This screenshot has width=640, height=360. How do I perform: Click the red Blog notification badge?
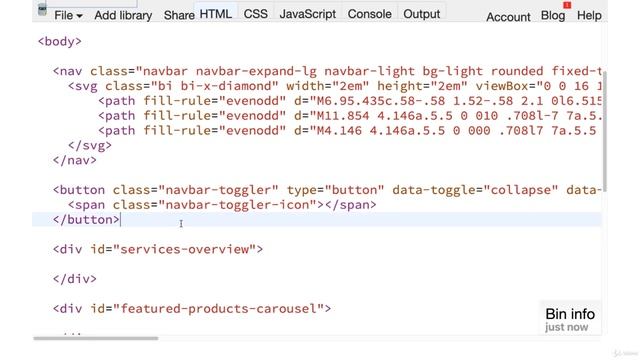pos(567,5)
